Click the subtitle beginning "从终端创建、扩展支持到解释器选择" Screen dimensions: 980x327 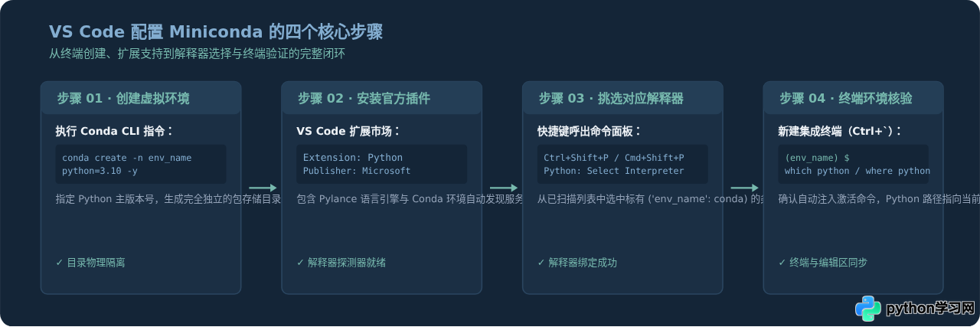point(197,54)
